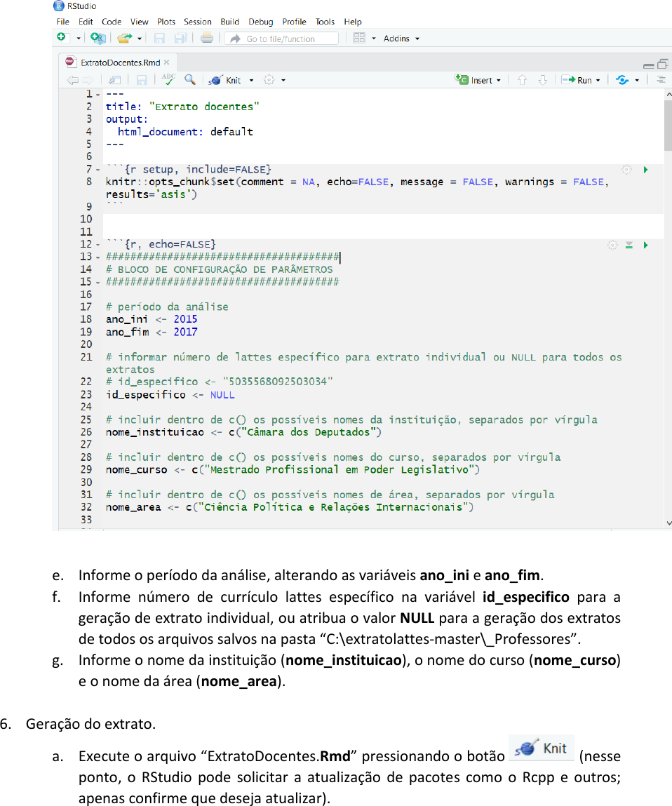The width and height of the screenshot is (672, 806).
Task: Click the back navigation arrow in the editor
Action: [72, 80]
